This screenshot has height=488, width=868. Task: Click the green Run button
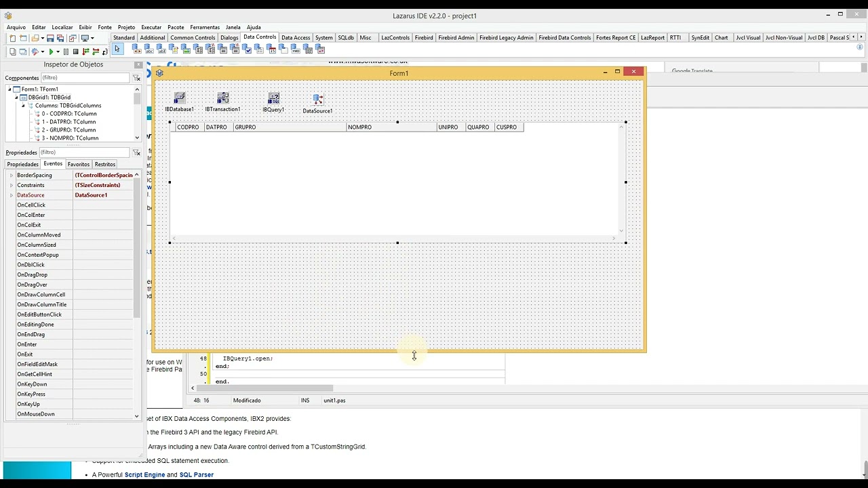[51, 52]
